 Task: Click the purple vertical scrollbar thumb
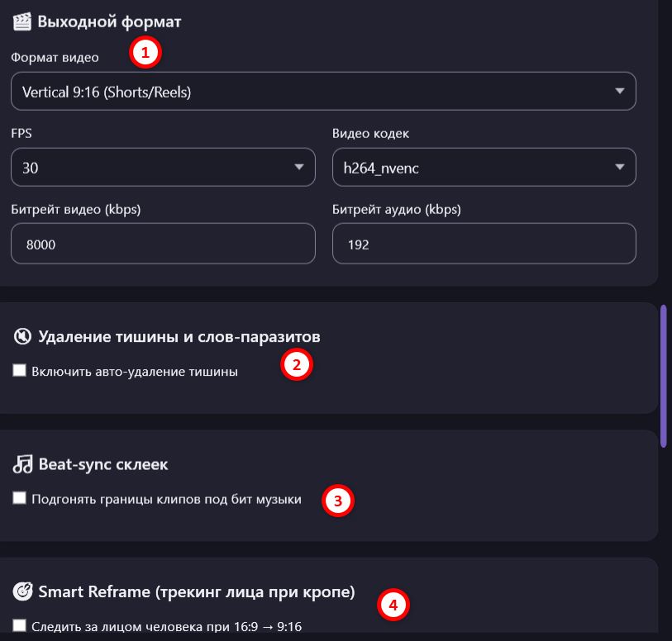click(664, 376)
